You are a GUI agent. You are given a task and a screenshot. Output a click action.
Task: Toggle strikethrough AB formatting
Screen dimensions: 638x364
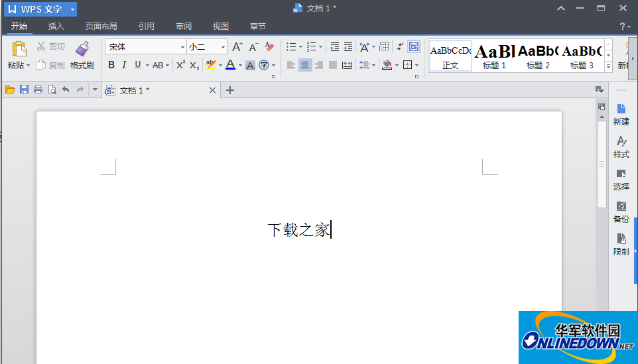pyautogui.click(x=158, y=65)
